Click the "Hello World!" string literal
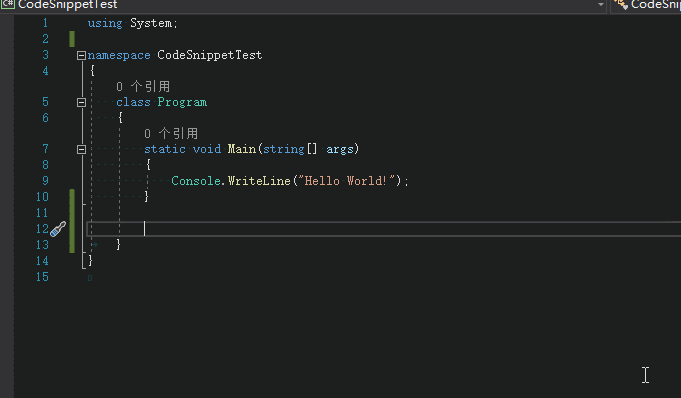The height and width of the screenshot is (398, 681). pos(346,181)
